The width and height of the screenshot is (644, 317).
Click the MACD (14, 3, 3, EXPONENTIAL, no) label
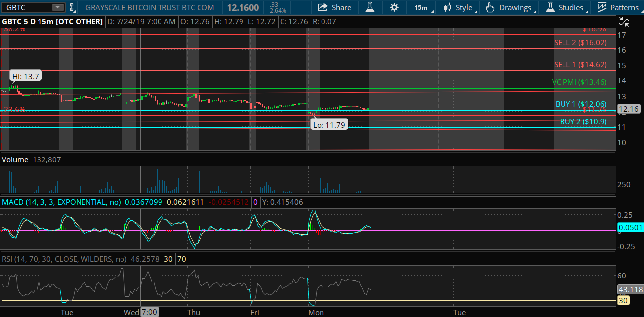click(x=62, y=202)
